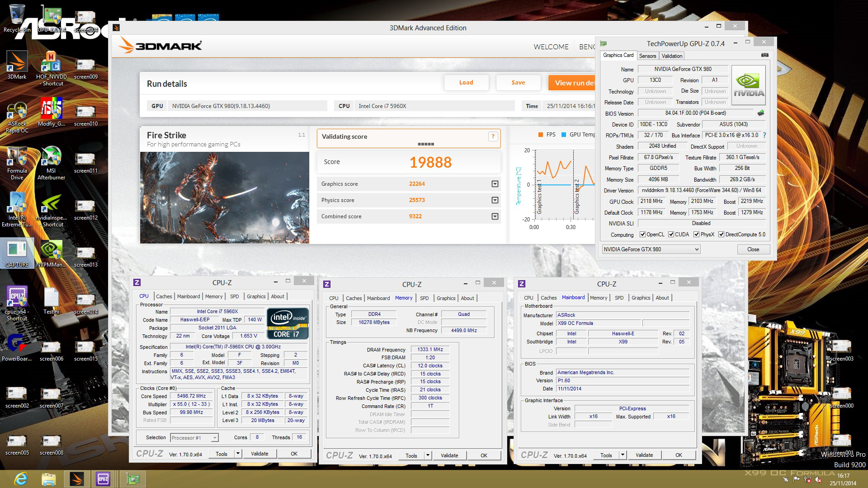Click the Close button in GPU-Z

(753, 249)
